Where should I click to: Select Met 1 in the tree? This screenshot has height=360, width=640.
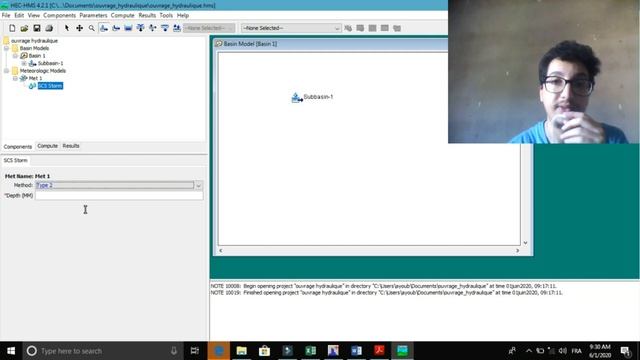point(35,78)
